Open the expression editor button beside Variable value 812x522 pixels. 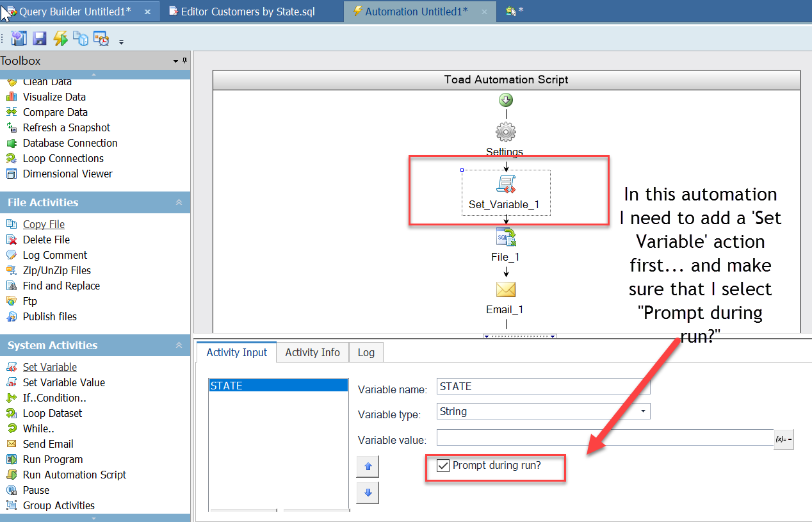[x=784, y=439]
